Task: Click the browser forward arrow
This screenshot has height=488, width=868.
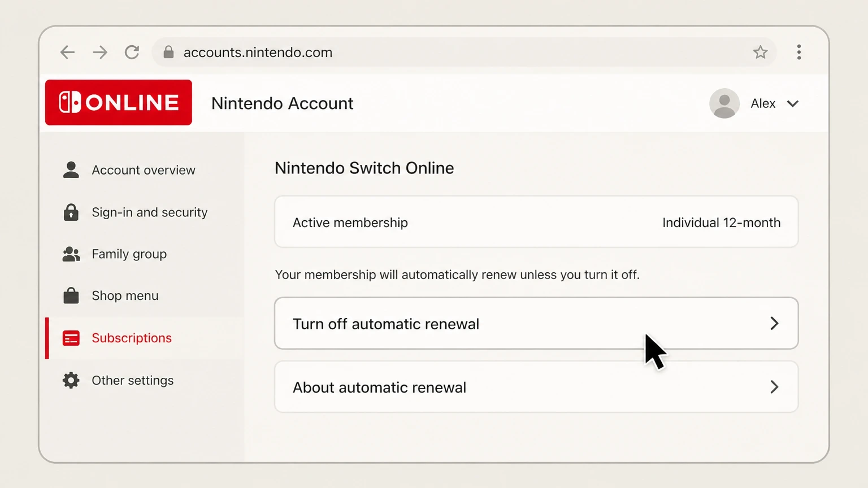Action: [x=100, y=53]
